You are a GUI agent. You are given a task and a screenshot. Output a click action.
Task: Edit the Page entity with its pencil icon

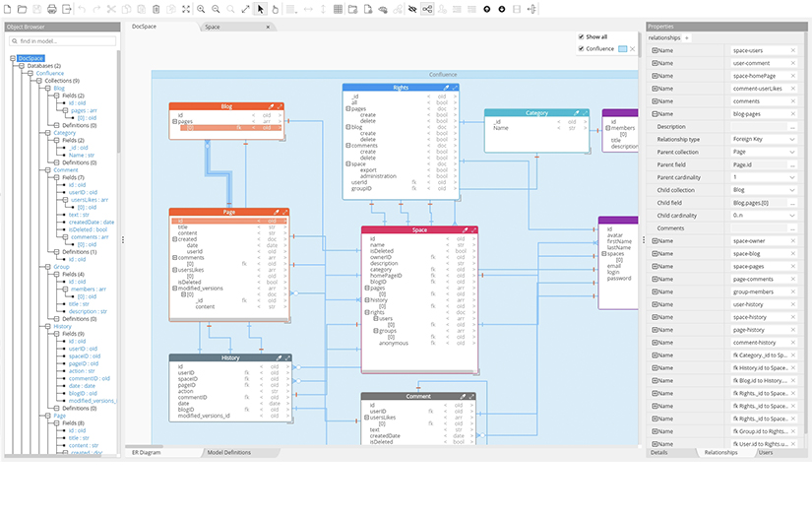[276, 212]
